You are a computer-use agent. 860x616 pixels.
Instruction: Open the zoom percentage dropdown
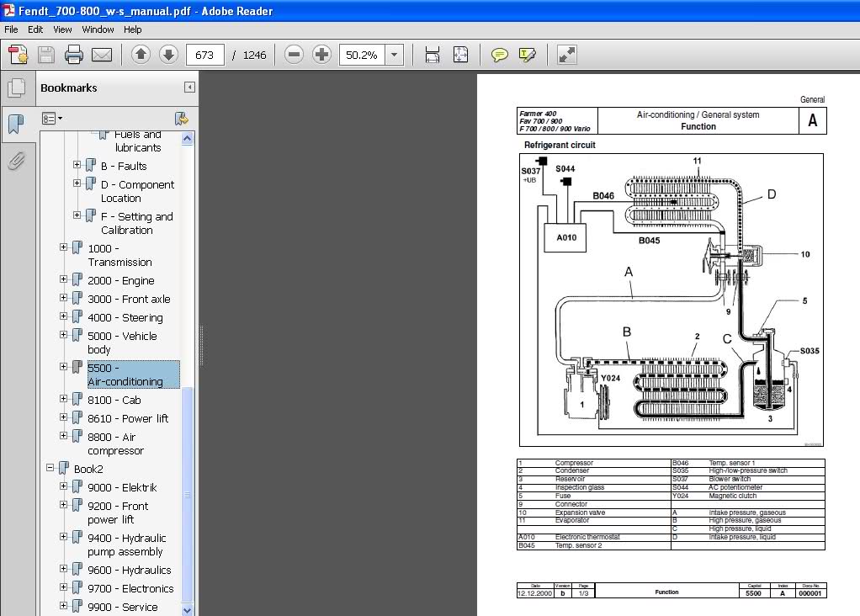(x=395, y=56)
